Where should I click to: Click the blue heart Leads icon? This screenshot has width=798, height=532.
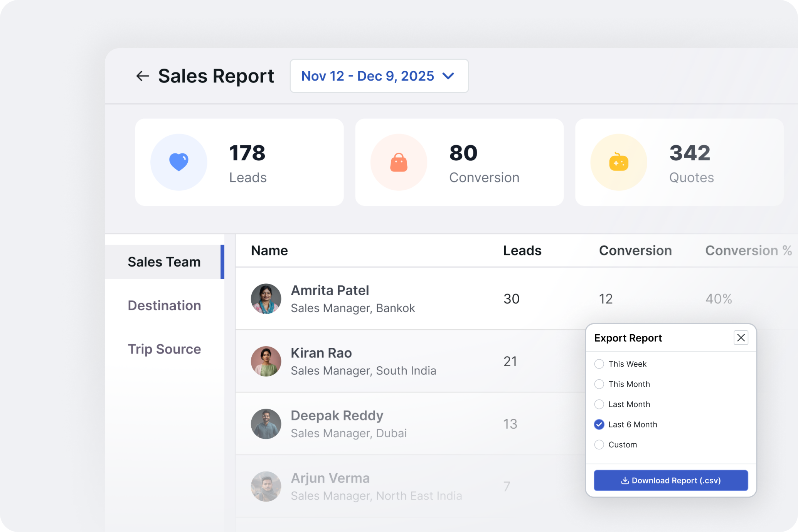click(x=178, y=162)
